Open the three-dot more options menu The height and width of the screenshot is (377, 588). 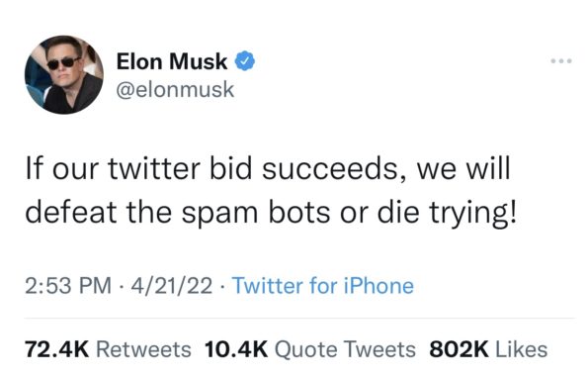(561, 60)
